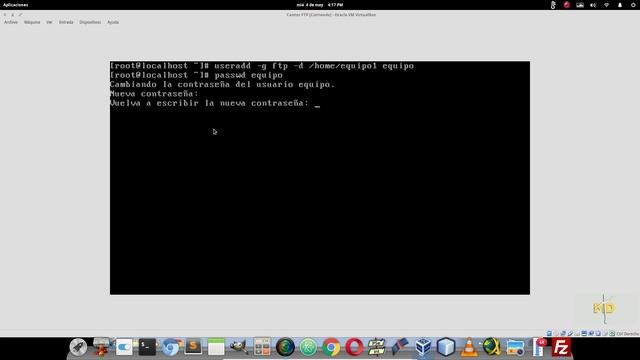Viewport: 640px width, 360px height.
Task: Open the terminal icon in dock
Action: pyautogui.click(x=147, y=347)
